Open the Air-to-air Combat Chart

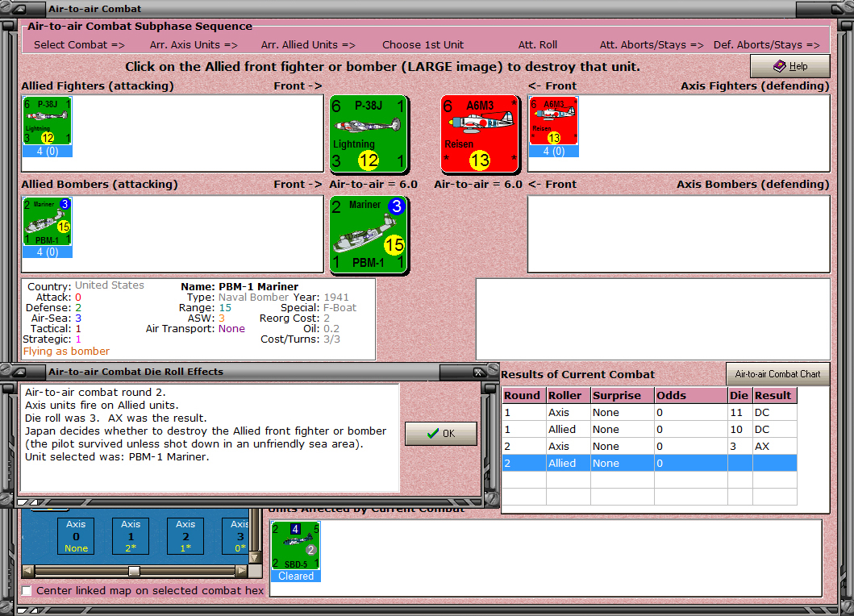tap(777, 374)
